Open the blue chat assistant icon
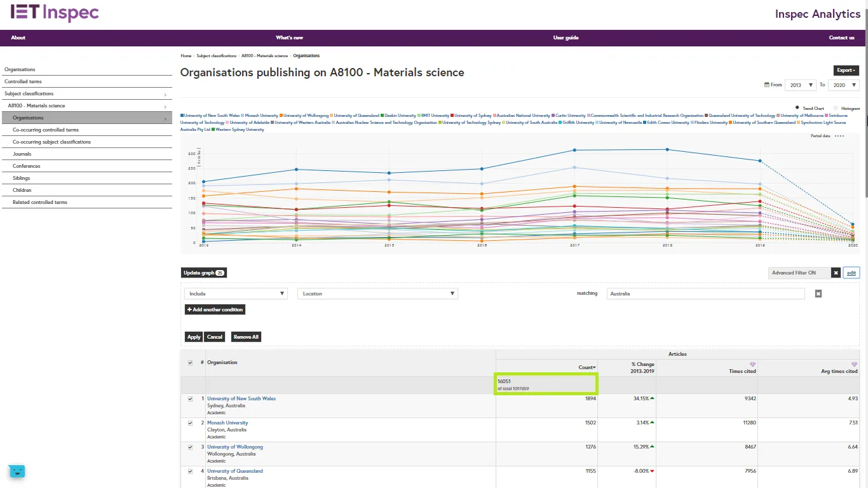The height and width of the screenshot is (488, 868). tap(17, 471)
